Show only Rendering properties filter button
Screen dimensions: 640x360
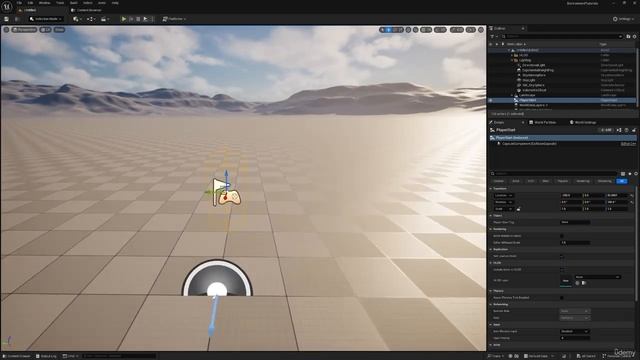583,181
